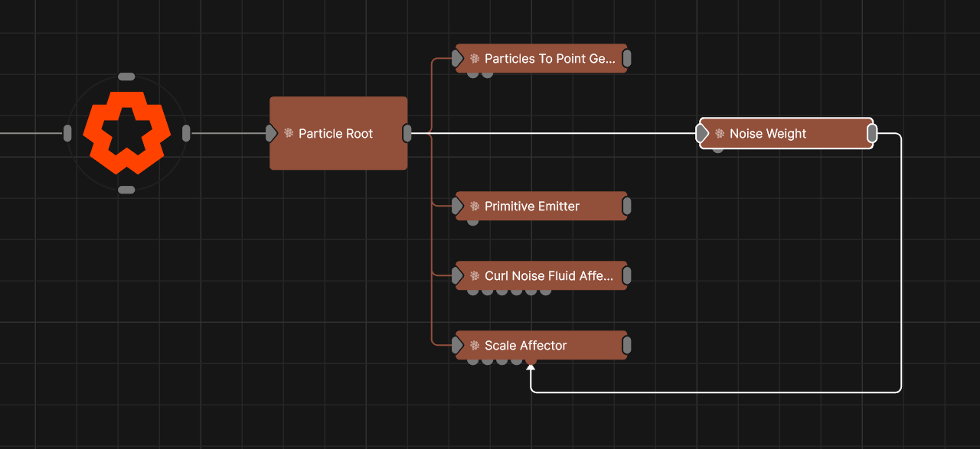Click the output port of Primitive Emitter

coord(627,207)
